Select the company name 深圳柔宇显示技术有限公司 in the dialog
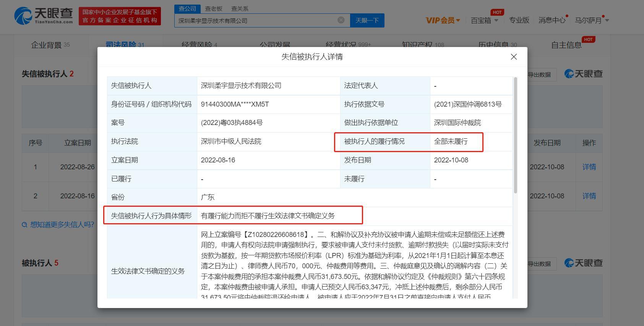Viewport: 644px width, 326px height. (241, 86)
